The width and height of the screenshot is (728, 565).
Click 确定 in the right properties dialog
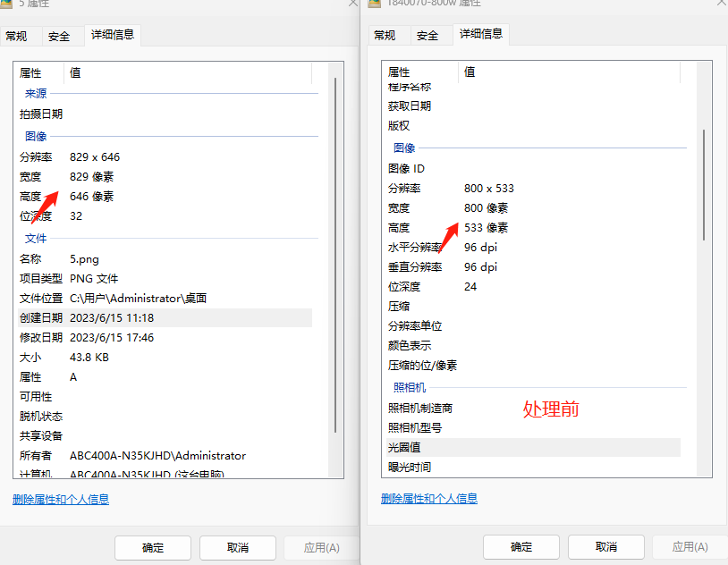(x=521, y=546)
